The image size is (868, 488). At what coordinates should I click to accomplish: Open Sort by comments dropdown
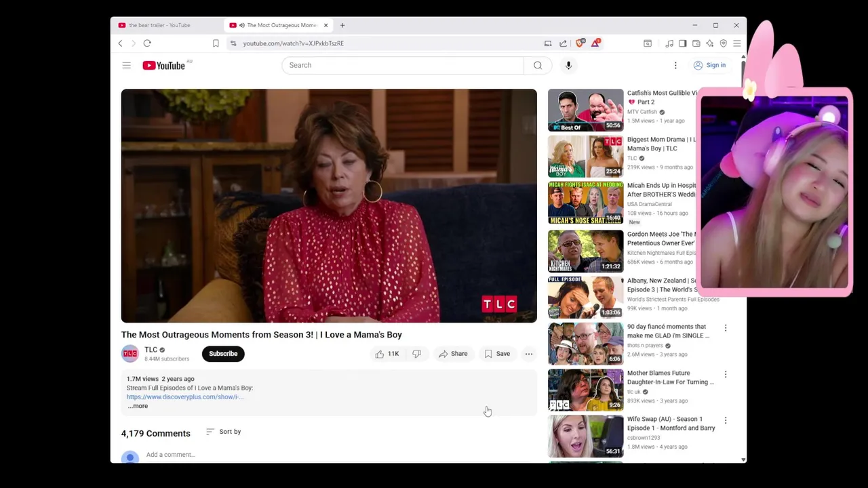(x=224, y=432)
